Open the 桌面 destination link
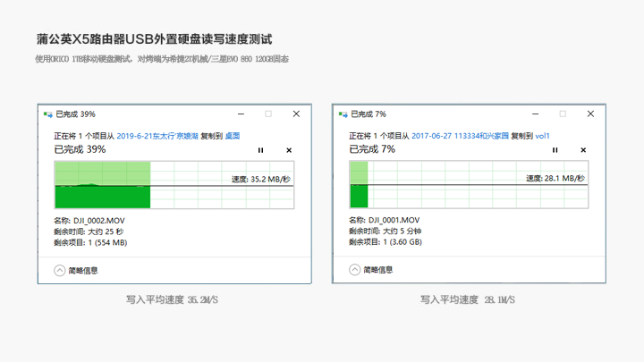 [232, 137]
